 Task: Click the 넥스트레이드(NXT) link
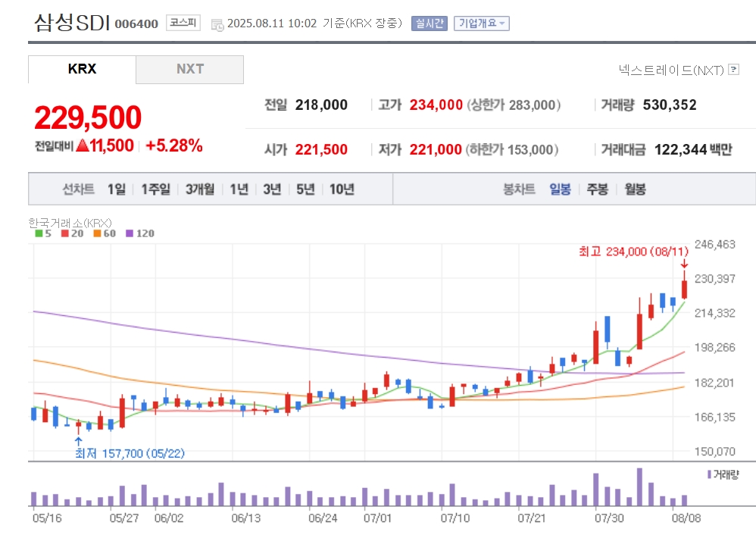pos(671,70)
